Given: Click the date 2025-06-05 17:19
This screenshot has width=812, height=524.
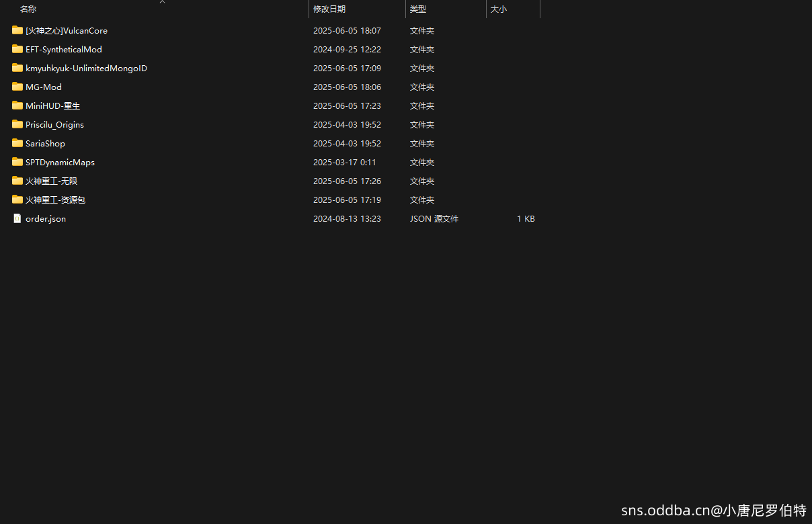Looking at the screenshot, I should click(x=347, y=200).
